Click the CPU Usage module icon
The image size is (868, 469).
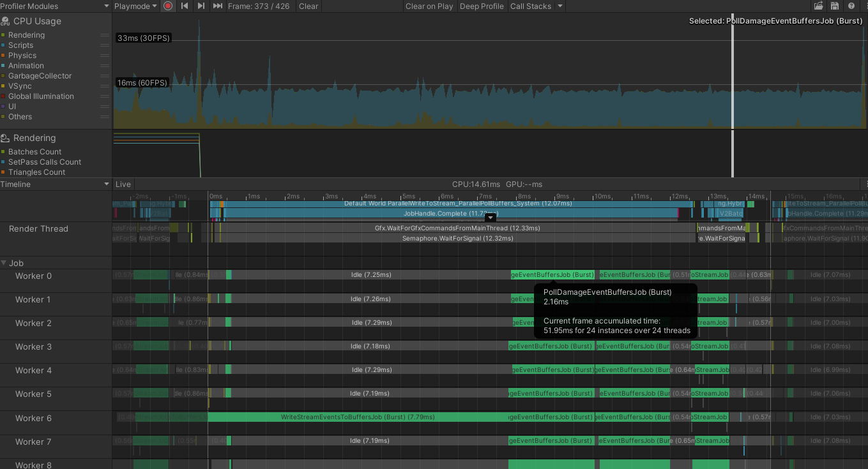click(x=4, y=21)
